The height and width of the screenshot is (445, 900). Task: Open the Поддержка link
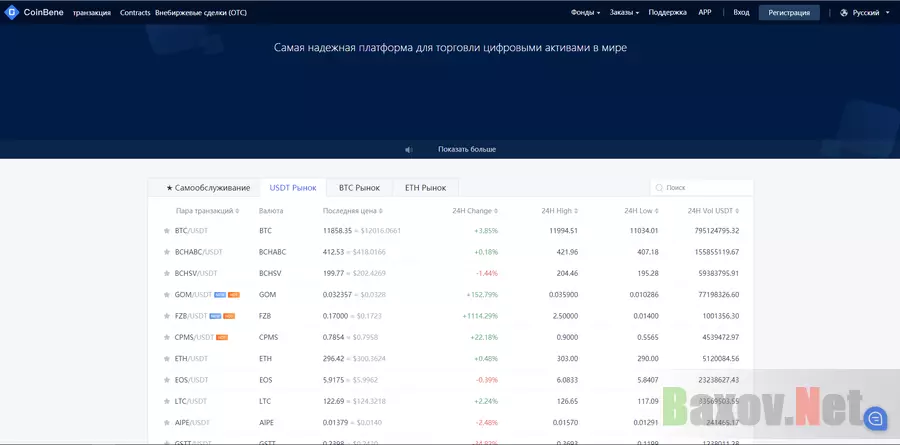click(668, 13)
